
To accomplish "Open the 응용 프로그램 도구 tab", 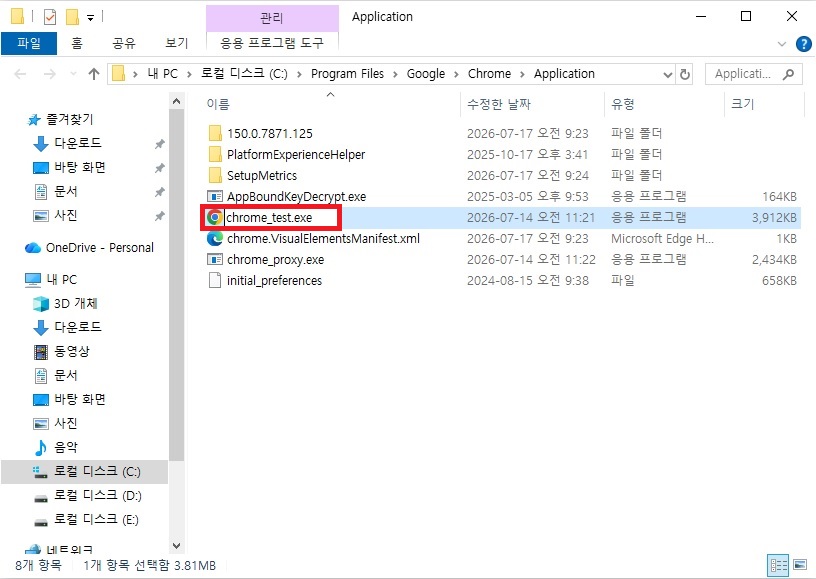I will click(272, 43).
